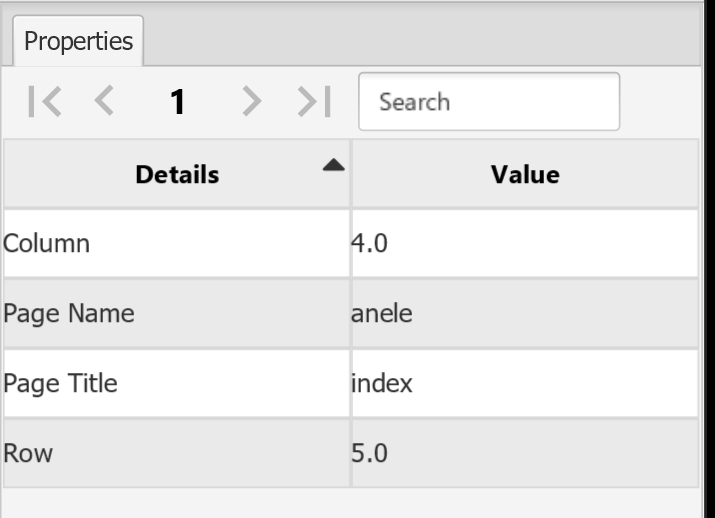Go to first page of properties
The image size is (715, 518).
44,102
